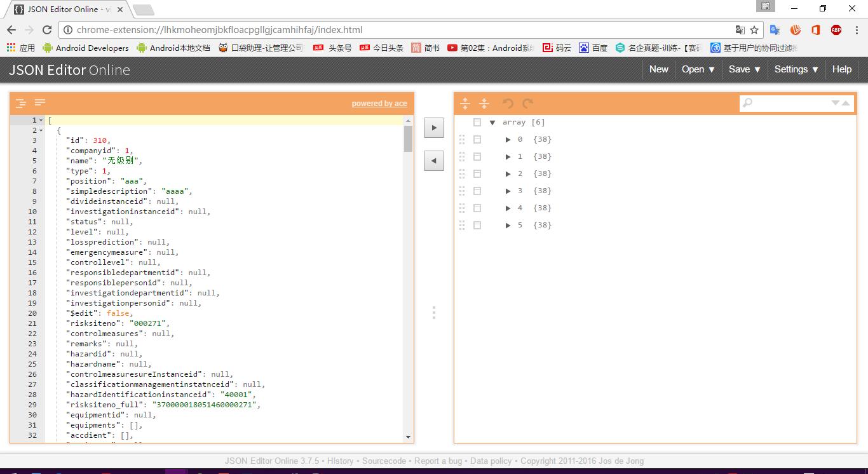Click the code editor scroll-down arrow
Viewport: 868px width, 474px height.
pos(408,437)
